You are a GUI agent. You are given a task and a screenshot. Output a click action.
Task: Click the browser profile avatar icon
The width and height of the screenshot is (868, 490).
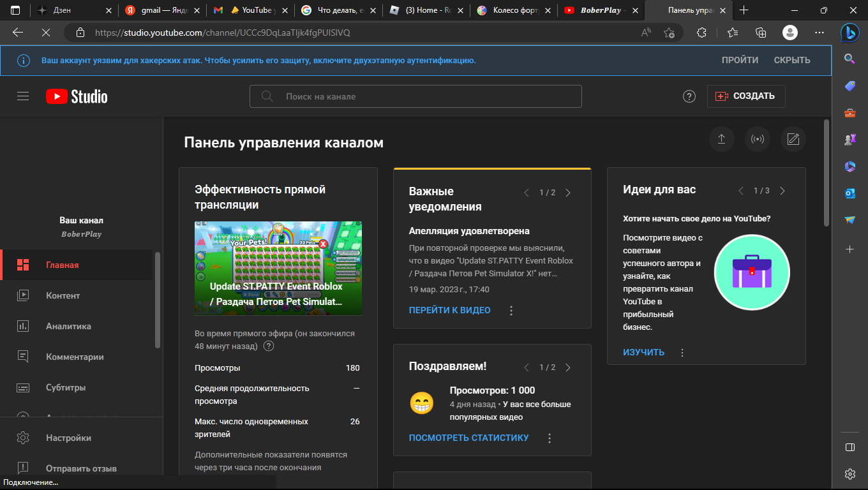pyautogui.click(x=790, y=33)
